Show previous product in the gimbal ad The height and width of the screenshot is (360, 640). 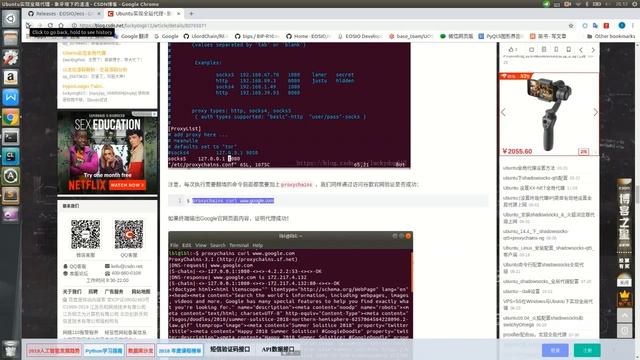tap(503, 112)
